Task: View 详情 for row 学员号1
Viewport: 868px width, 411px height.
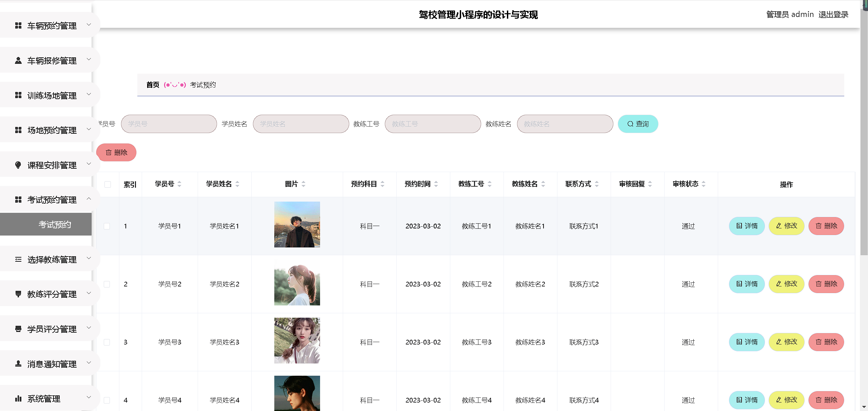Action: click(x=747, y=226)
